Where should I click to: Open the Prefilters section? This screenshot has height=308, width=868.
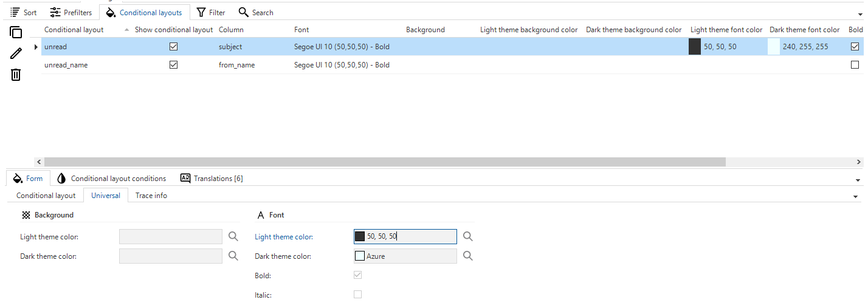click(x=71, y=12)
